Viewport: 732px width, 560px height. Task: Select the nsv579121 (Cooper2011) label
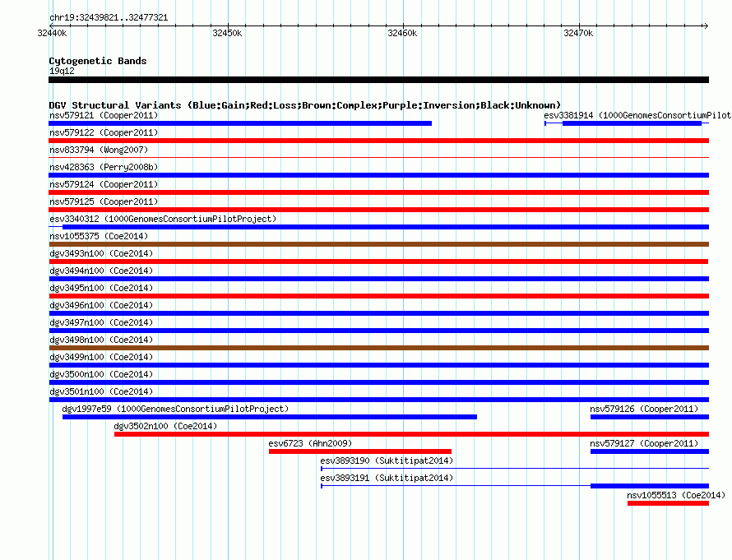[104, 115]
